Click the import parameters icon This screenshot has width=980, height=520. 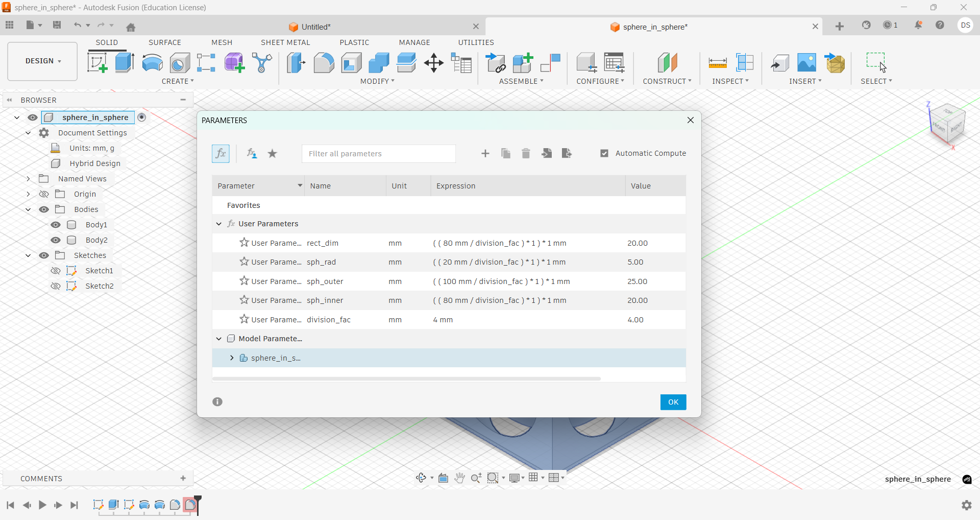(x=547, y=153)
